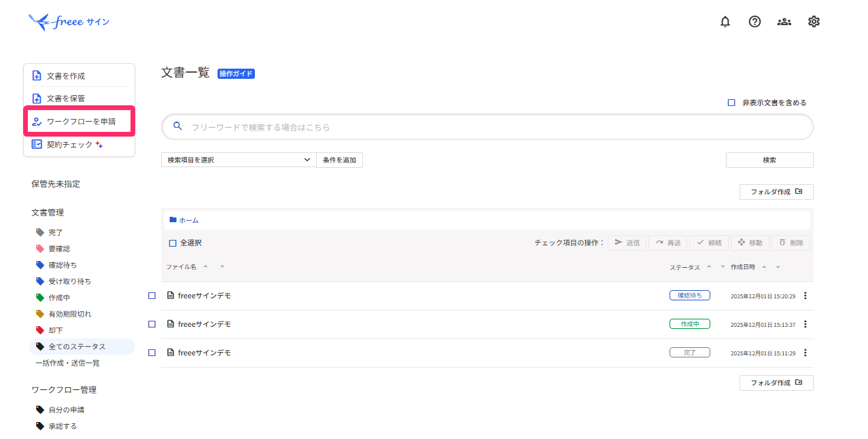The height and width of the screenshot is (439, 868).
Task: Click the top フォルダ作成 button
Action: pyautogui.click(x=776, y=192)
